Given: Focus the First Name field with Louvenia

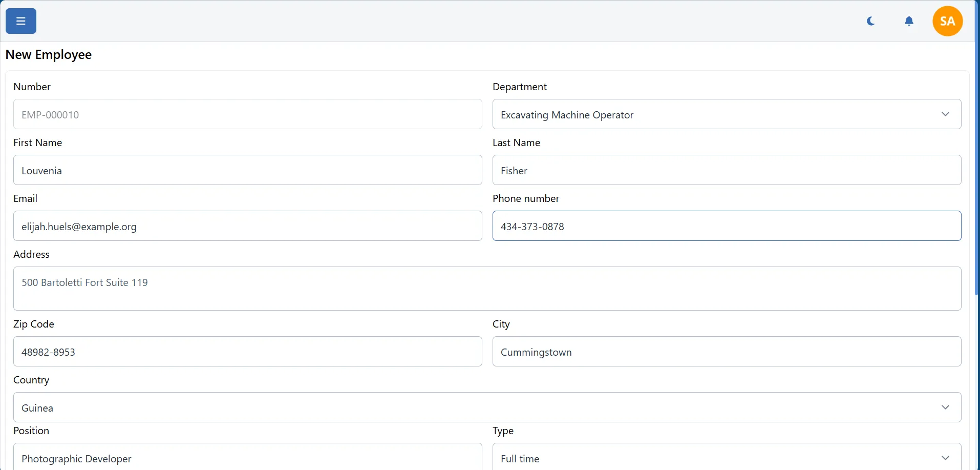Looking at the screenshot, I should tap(247, 170).
